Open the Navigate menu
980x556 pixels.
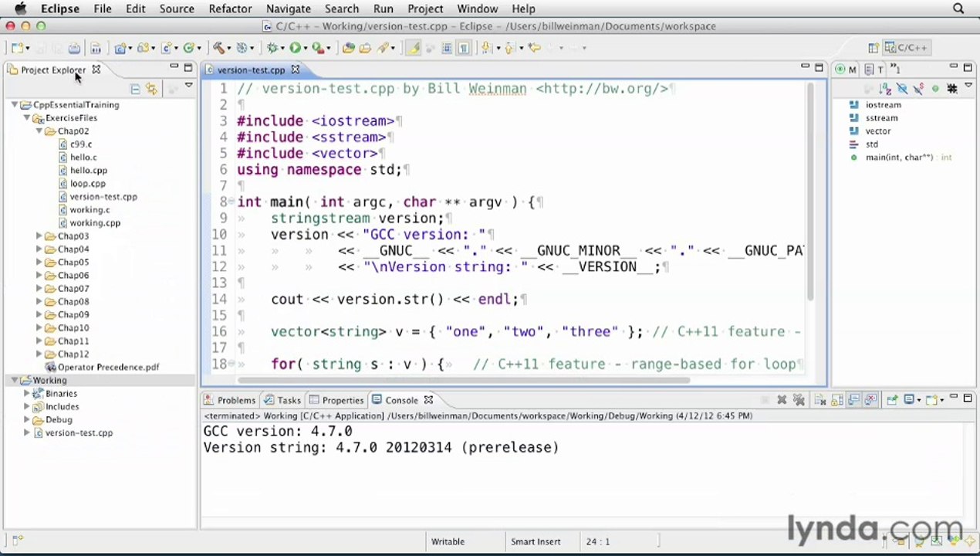coord(287,8)
